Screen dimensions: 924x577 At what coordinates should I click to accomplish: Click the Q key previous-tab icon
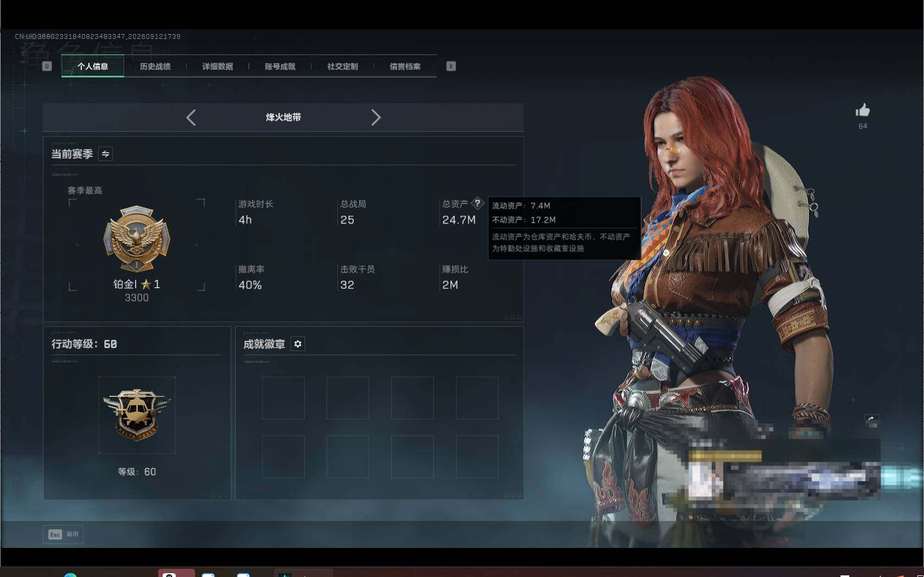(47, 66)
